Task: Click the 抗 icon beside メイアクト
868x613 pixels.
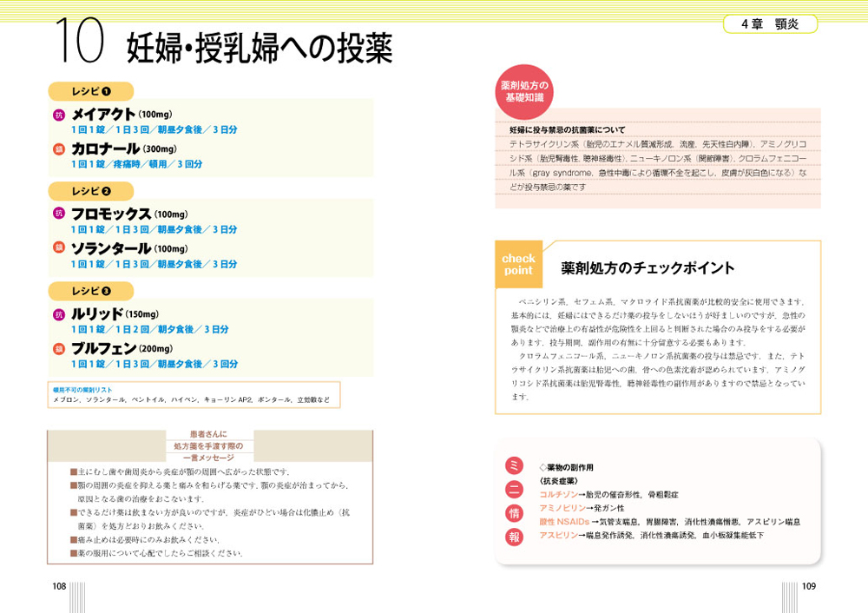Action: [x=59, y=115]
